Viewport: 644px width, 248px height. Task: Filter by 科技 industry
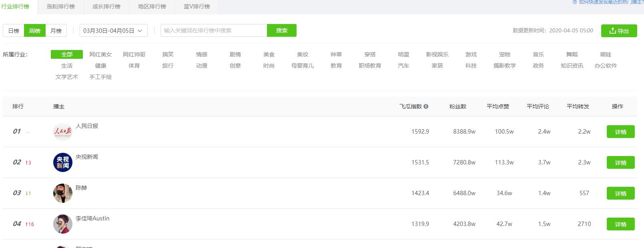471,66
